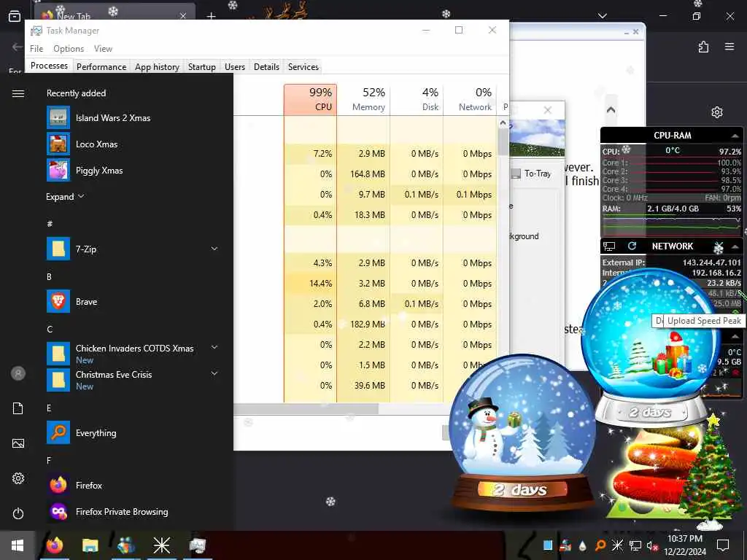The height and width of the screenshot is (560, 747).
Task: Open the browser hamburger menu
Action: [729, 47]
